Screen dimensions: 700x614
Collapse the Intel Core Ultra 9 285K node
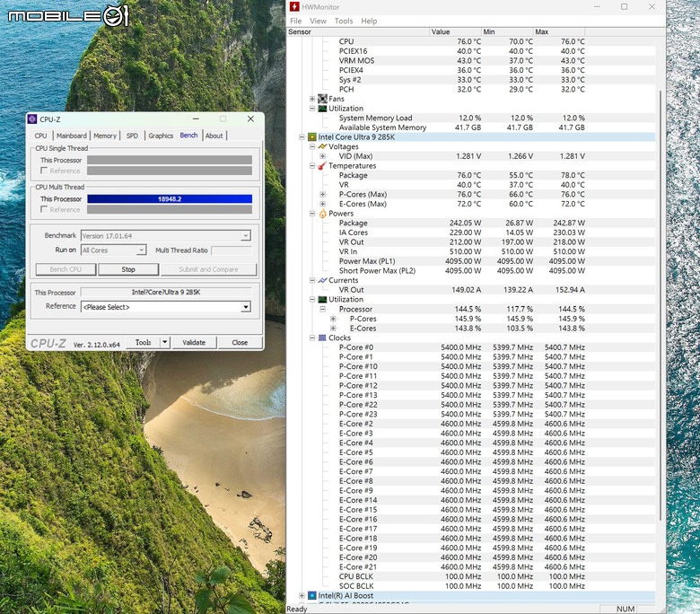(302, 137)
